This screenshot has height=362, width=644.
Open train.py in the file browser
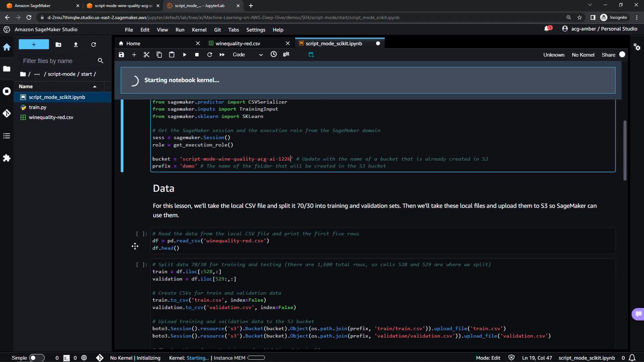point(38,107)
